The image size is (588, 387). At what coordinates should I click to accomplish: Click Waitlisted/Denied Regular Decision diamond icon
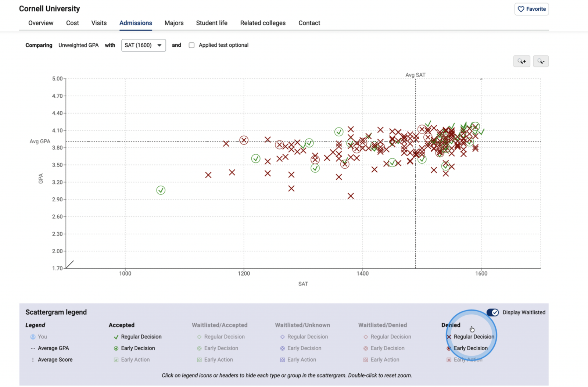pyautogui.click(x=366, y=337)
